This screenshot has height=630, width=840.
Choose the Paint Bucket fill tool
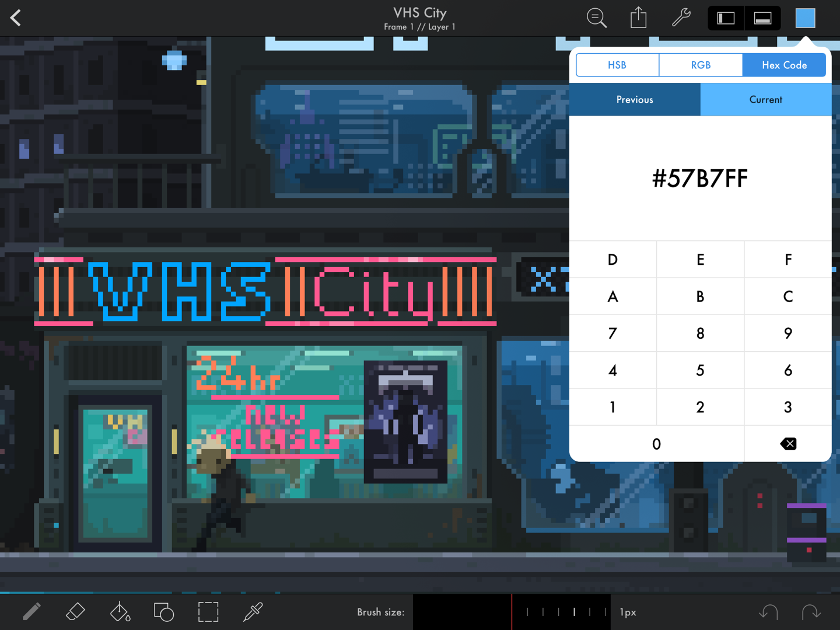(120, 612)
